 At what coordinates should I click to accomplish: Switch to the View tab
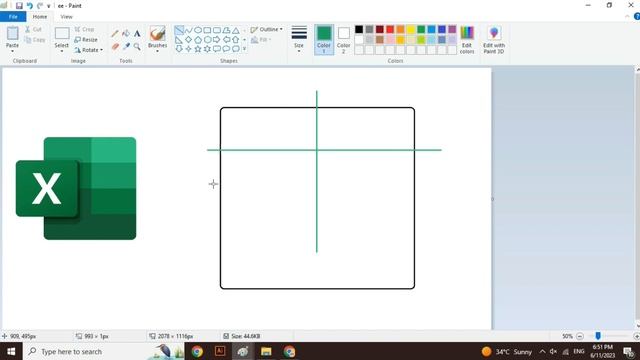pyautogui.click(x=67, y=17)
